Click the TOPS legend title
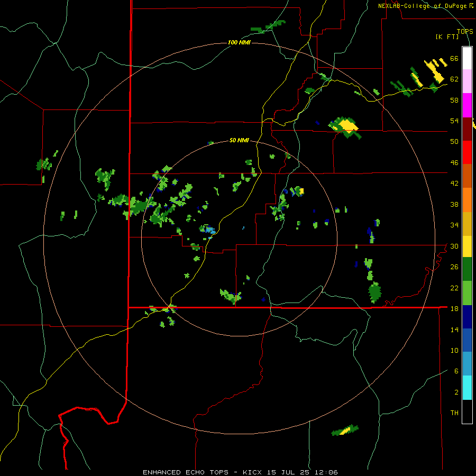476x476 pixels. pyautogui.click(x=465, y=31)
